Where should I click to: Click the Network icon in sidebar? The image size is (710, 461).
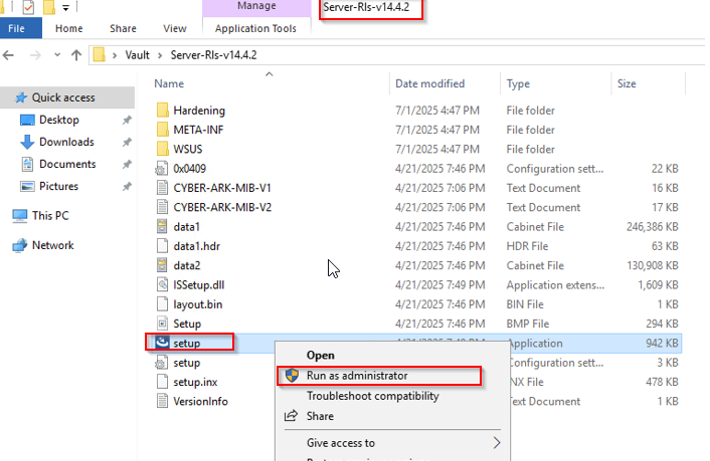click(x=20, y=245)
